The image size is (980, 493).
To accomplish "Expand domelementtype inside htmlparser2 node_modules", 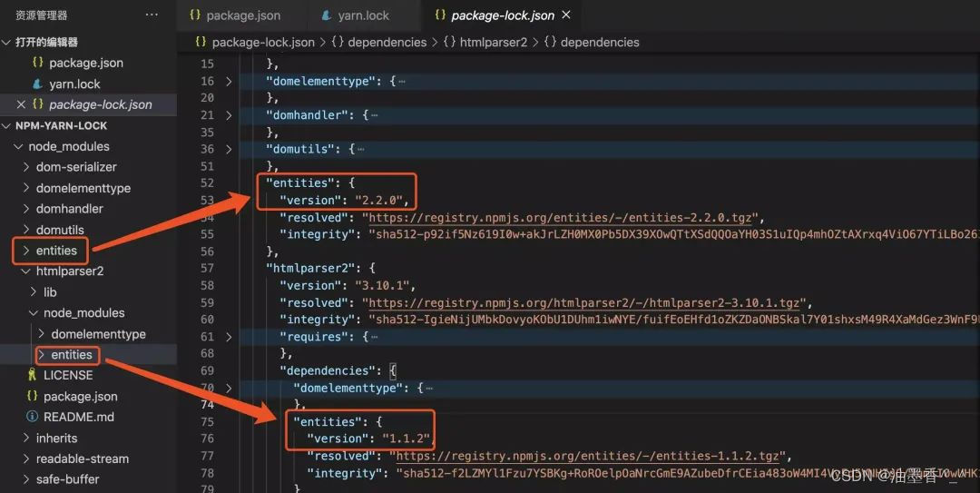I will (x=41, y=334).
